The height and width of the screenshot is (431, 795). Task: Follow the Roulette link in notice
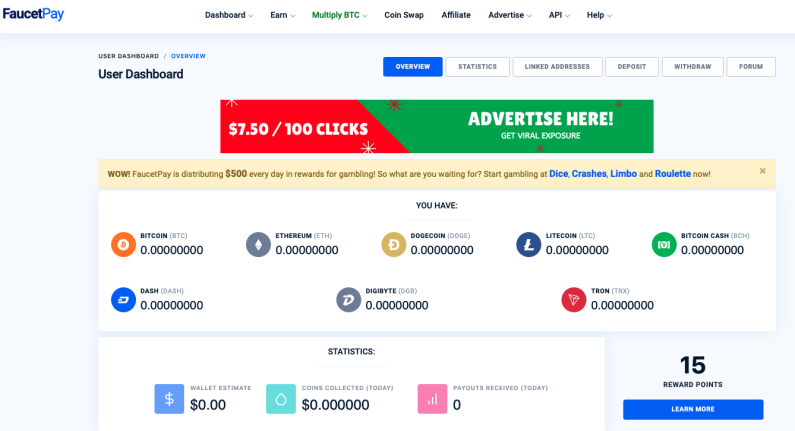pos(673,174)
